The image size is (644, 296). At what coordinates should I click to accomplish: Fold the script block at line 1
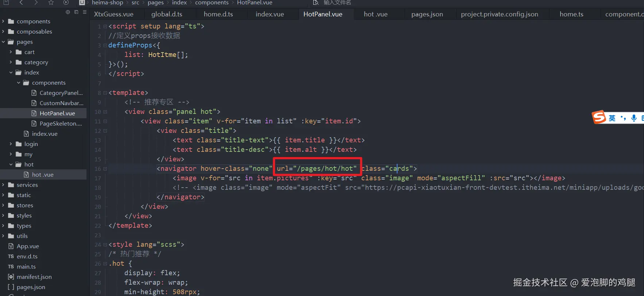105,26
